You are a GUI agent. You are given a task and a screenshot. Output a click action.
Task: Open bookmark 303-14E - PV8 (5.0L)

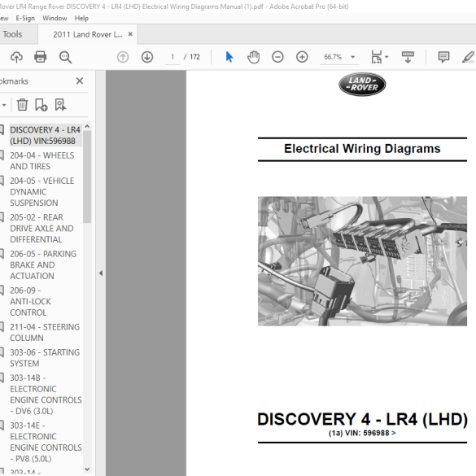click(46, 442)
